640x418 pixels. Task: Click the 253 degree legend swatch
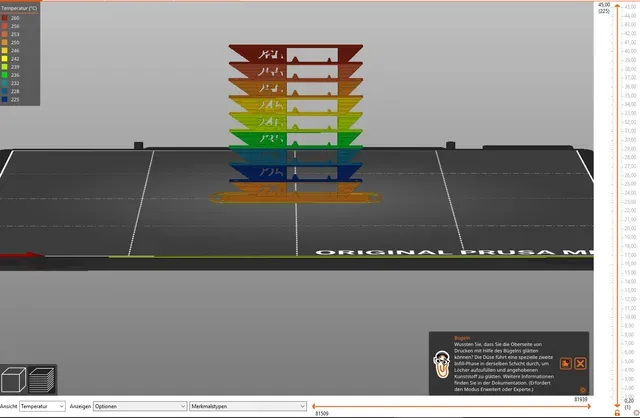coord(4,34)
